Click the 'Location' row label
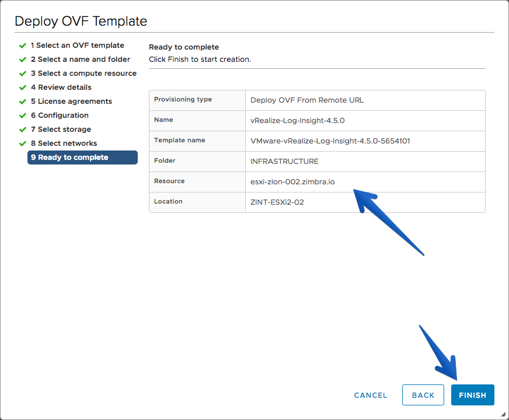 tap(168, 201)
